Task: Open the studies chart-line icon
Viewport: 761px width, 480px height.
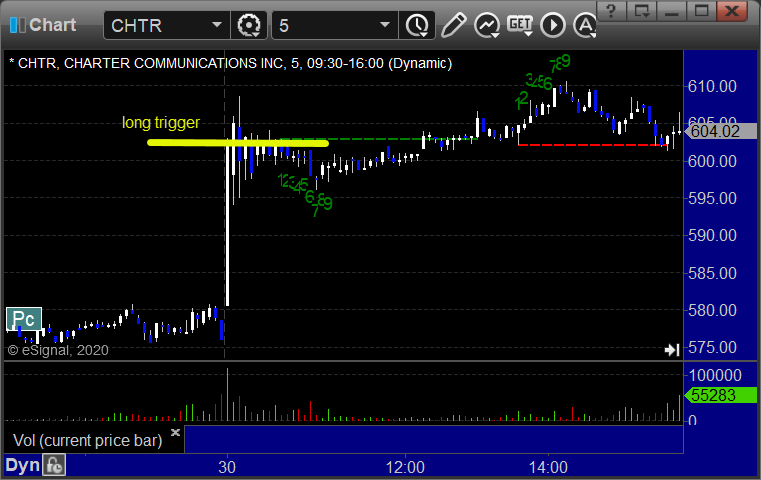Action: [487, 25]
